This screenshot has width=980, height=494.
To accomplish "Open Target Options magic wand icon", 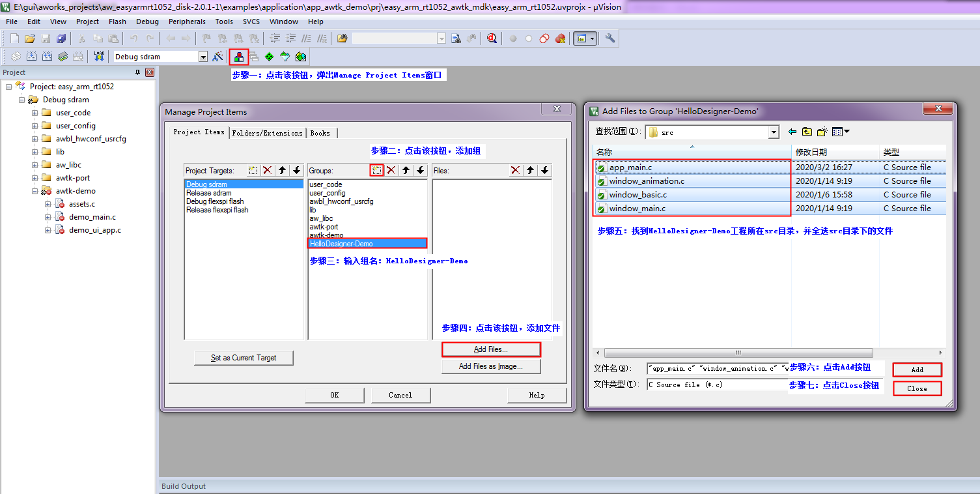I will pos(217,57).
